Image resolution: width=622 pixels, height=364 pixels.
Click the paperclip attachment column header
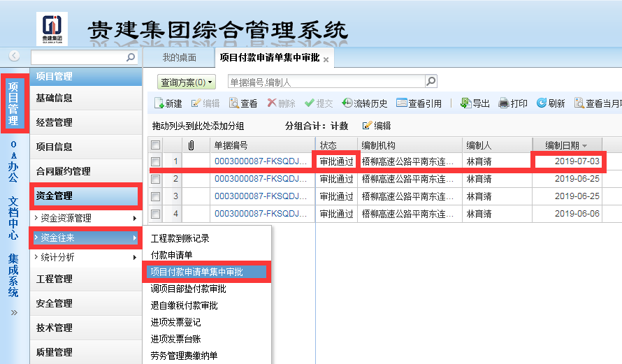click(191, 145)
